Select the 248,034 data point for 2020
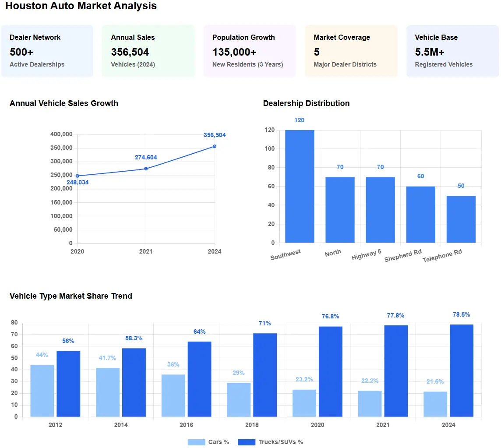 point(78,175)
